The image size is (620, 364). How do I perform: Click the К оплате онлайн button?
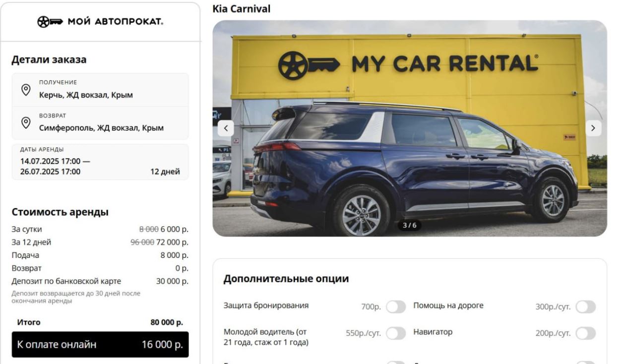pos(100,345)
